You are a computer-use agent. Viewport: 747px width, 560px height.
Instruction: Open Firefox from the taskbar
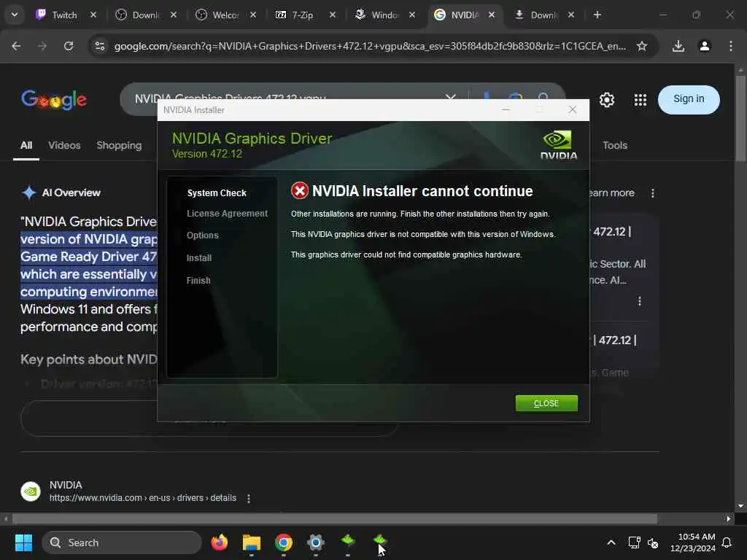[x=219, y=542]
